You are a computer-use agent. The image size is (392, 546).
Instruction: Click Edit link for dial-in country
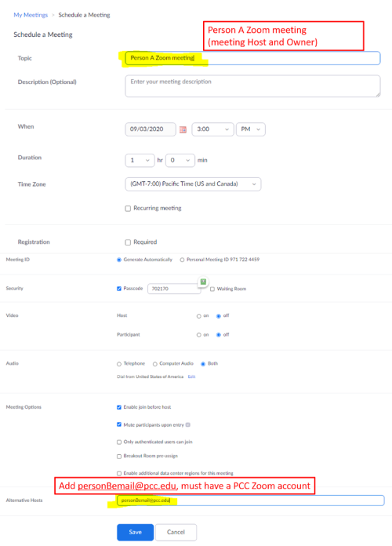click(191, 377)
